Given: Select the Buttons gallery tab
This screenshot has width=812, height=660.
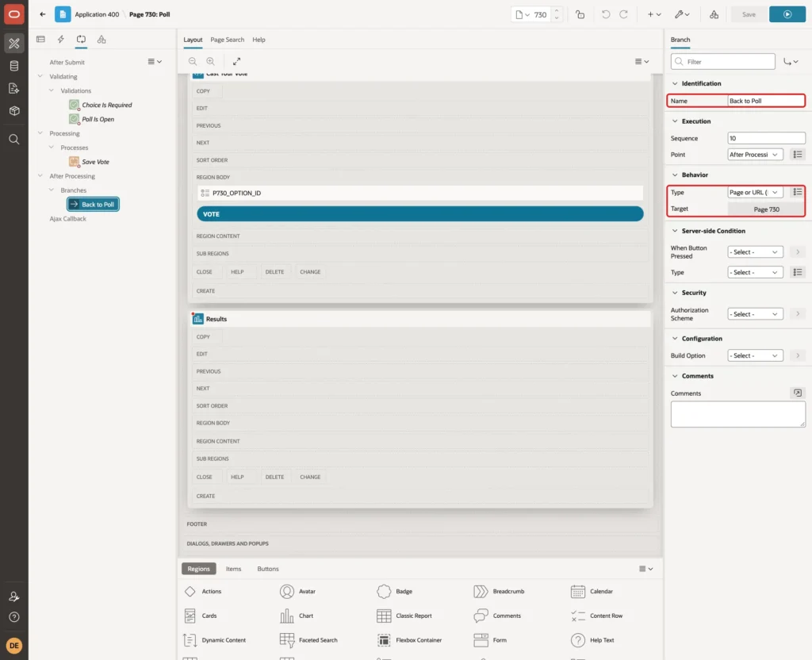Looking at the screenshot, I should 268,569.
